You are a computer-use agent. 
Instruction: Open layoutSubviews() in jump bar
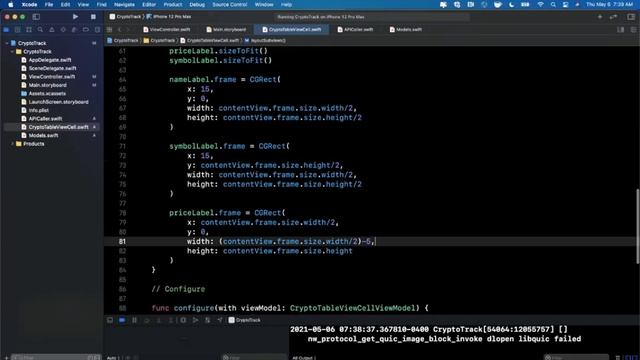tap(264, 40)
